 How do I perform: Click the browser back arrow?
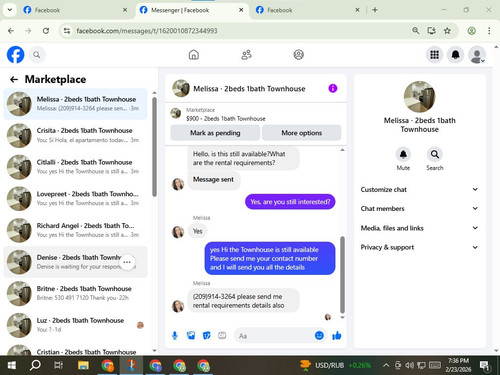[11, 31]
